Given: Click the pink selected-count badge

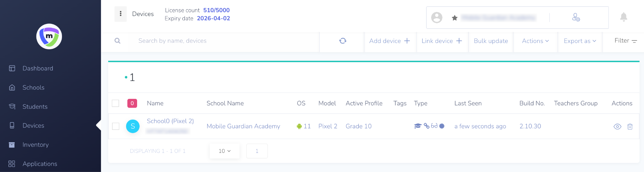Looking at the screenshot, I should 132,103.
